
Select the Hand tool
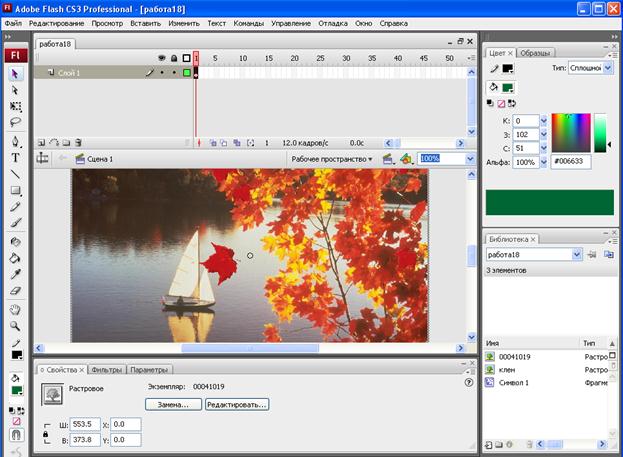15,309
